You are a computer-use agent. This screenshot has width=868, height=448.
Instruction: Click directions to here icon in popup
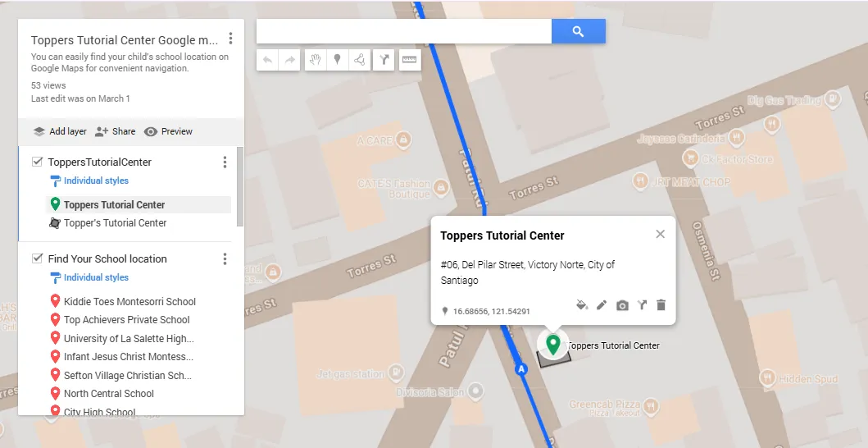pyautogui.click(x=642, y=305)
